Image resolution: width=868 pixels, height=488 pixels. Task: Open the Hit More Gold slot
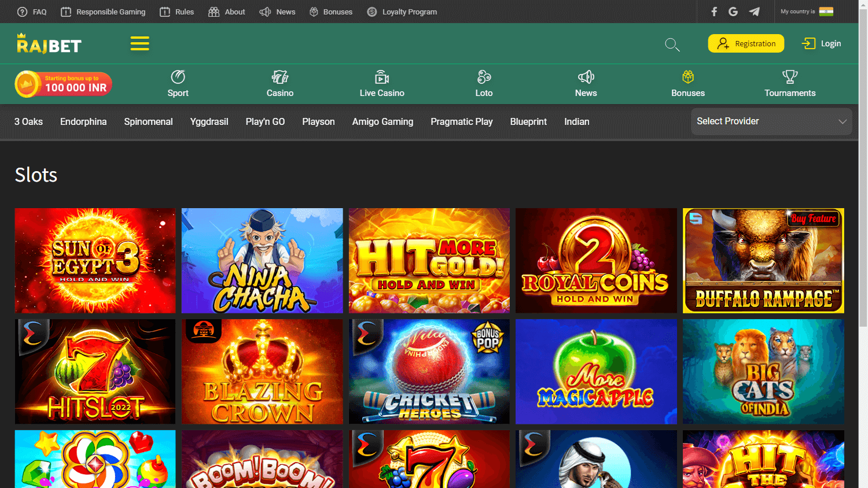click(x=429, y=261)
